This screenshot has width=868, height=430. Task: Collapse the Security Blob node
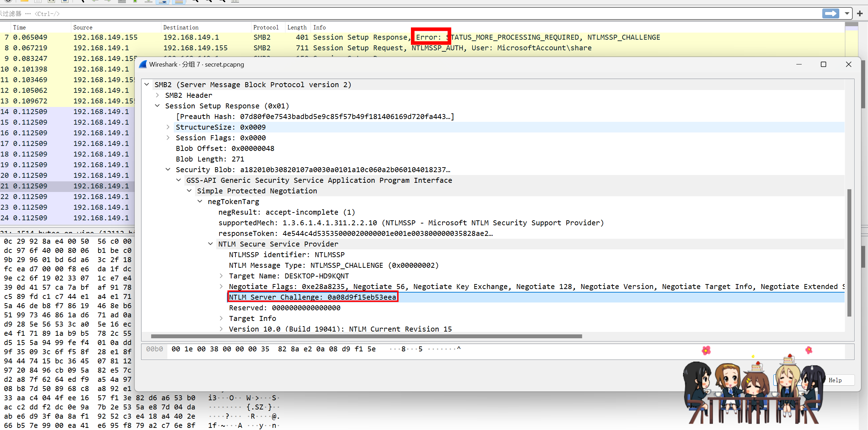[168, 170]
